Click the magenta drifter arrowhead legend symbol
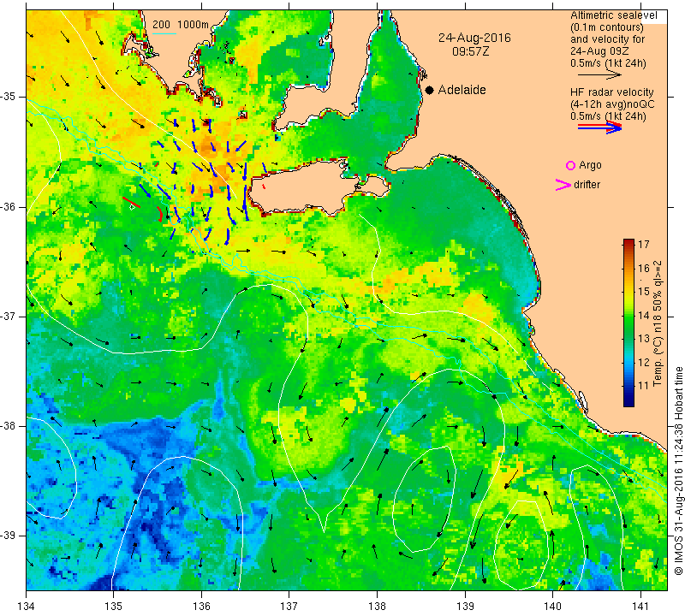685x616 pixels. [563, 185]
